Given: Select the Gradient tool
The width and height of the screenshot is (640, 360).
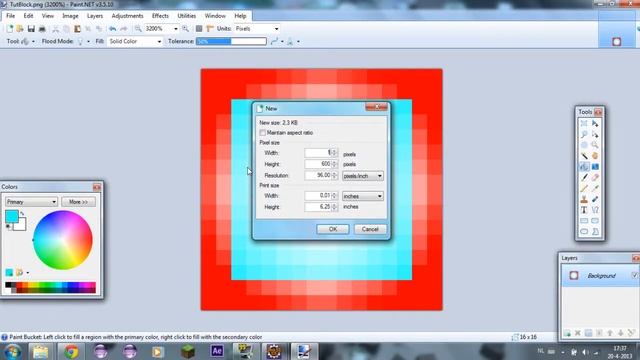Looking at the screenshot, I should click(595, 167).
